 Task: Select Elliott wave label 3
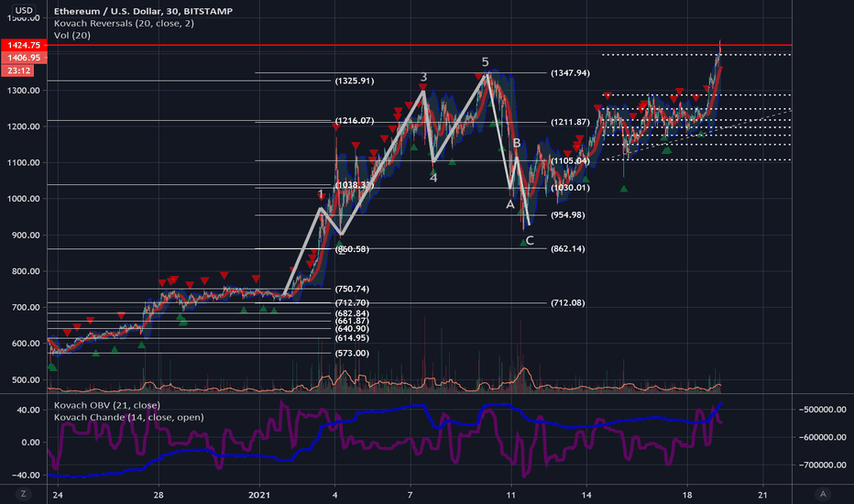[423, 77]
